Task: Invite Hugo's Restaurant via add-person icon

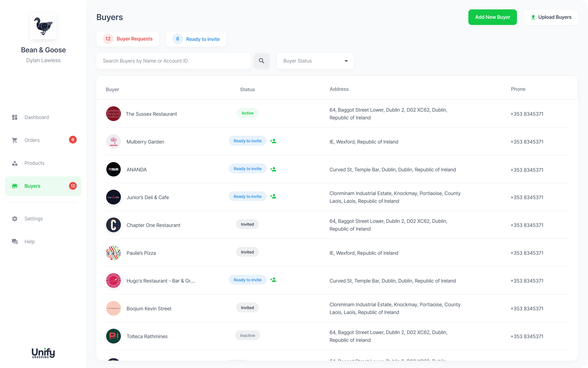Action: point(273,280)
